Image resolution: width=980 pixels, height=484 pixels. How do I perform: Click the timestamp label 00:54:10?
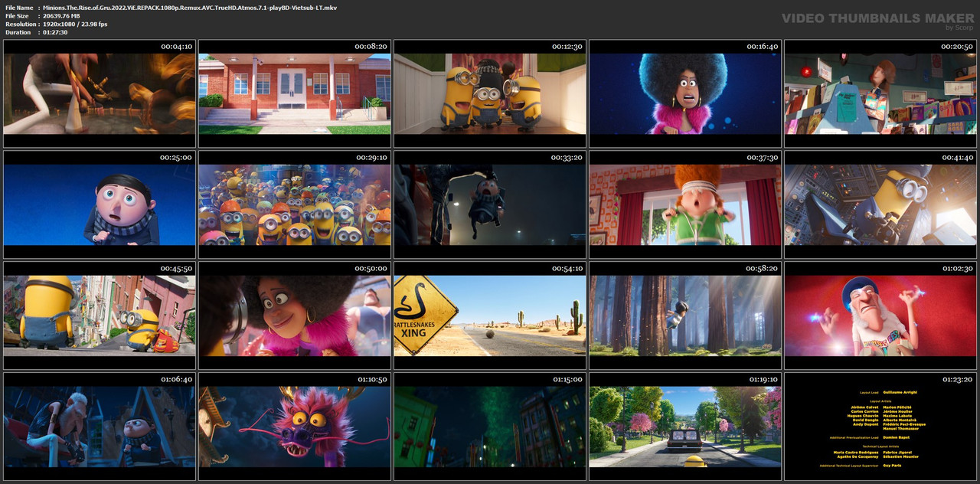point(567,269)
